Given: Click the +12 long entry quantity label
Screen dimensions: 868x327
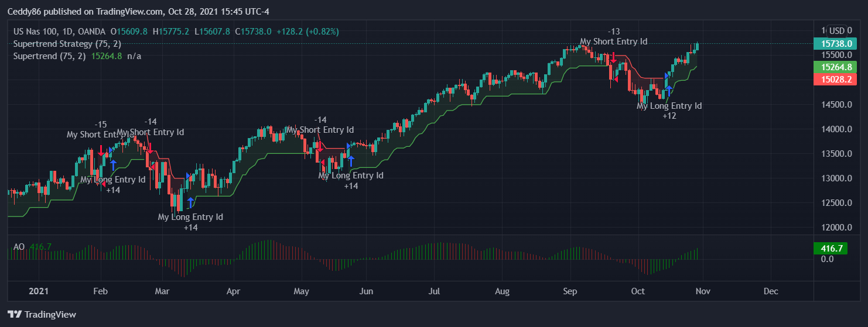Looking at the screenshot, I should (x=669, y=116).
